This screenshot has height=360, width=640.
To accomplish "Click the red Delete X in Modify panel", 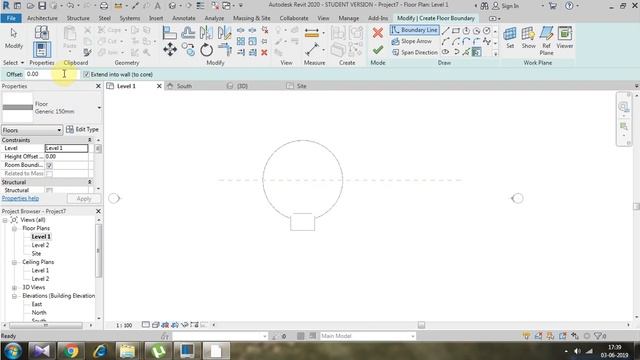I will (x=264, y=53).
